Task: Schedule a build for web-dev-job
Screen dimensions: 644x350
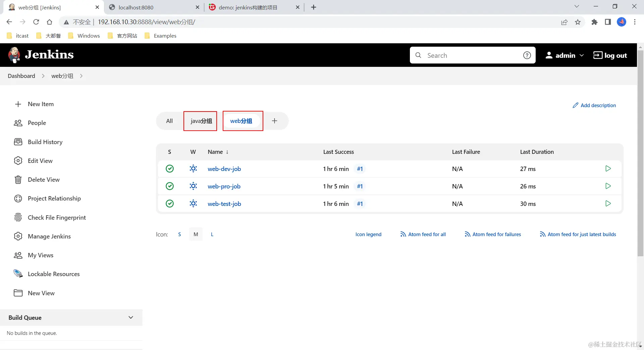Action: [x=608, y=169]
